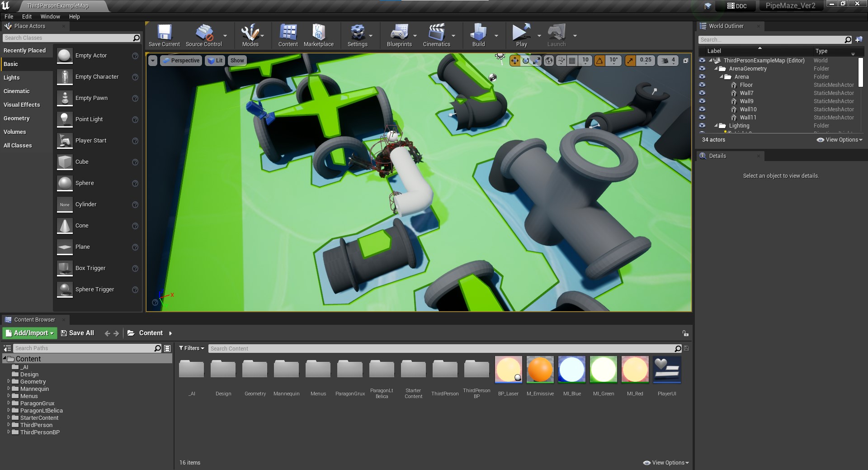
Task: Expand the Geometry folder in the tree
Action: (x=9, y=381)
